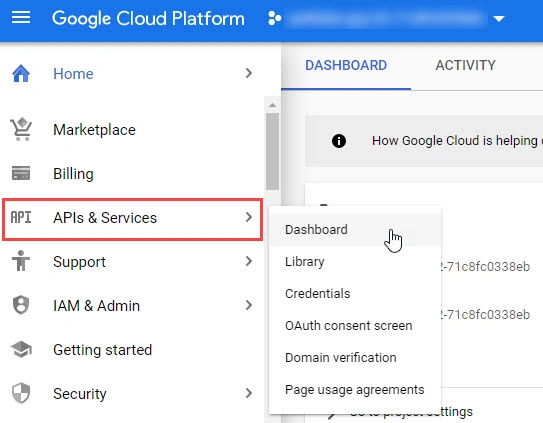Open the project dropdown arrow in header
This screenshot has width=543, height=423.
(x=499, y=19)
